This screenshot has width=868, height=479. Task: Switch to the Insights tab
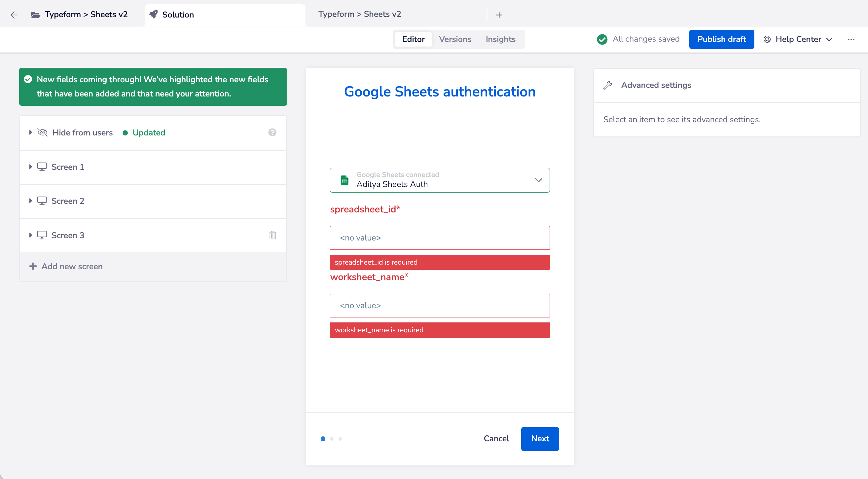(500, 39)
